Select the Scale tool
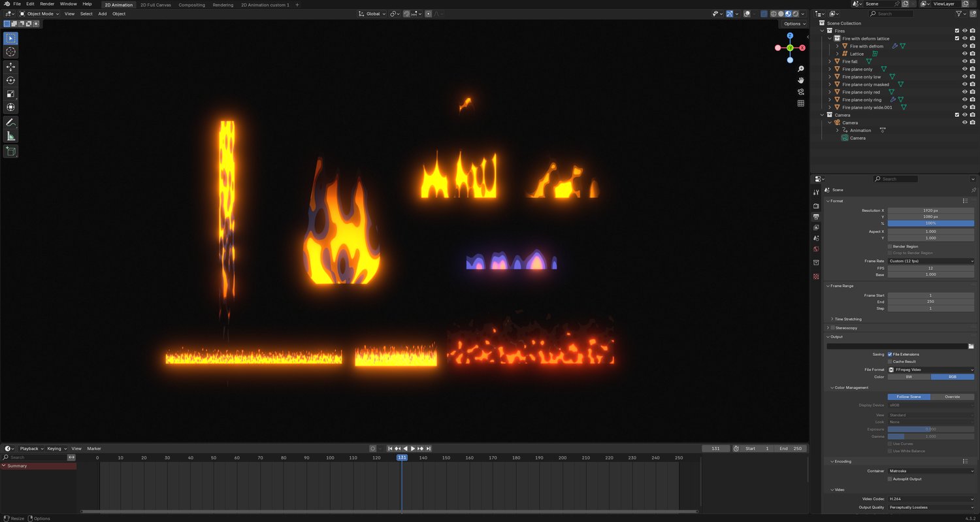980x522 pixels. pyautogui.click(x=11, y=94)
